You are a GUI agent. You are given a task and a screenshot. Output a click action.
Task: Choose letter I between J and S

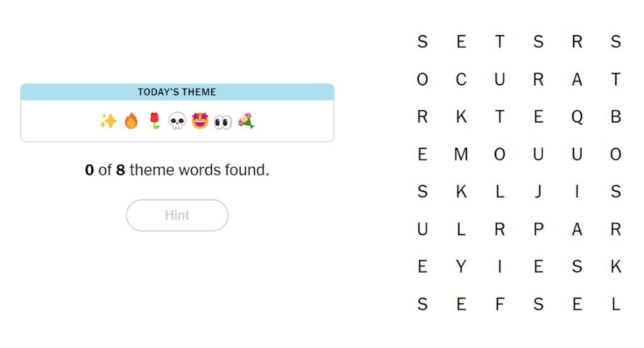click(x=577, y=192)
